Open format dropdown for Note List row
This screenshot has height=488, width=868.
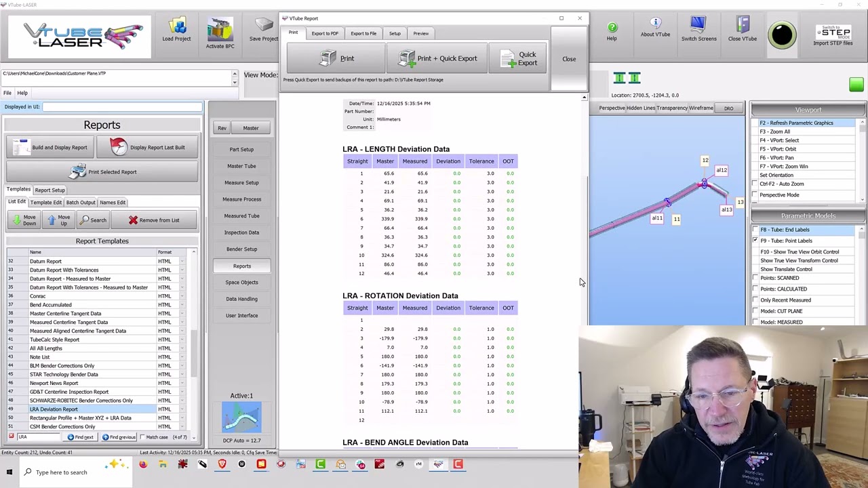pos(182,357)
